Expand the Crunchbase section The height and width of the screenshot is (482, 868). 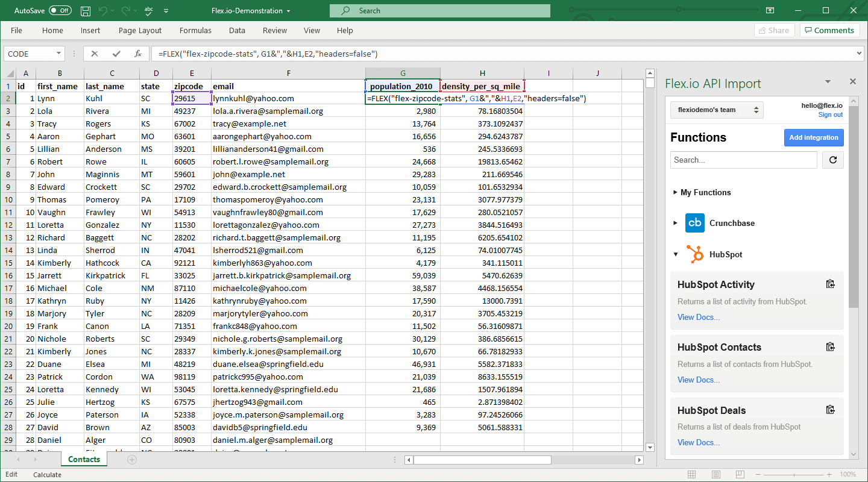pos(676,223)
